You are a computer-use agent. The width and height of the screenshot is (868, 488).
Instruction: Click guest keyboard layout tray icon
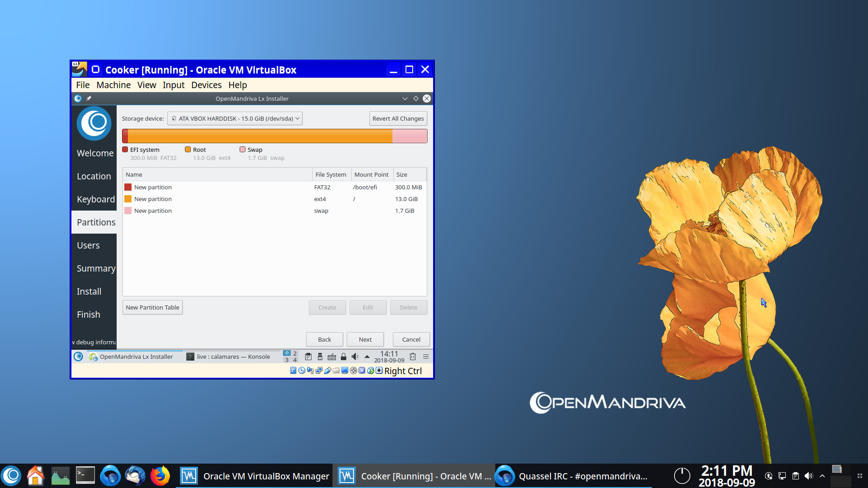click(x=332, y=357)
